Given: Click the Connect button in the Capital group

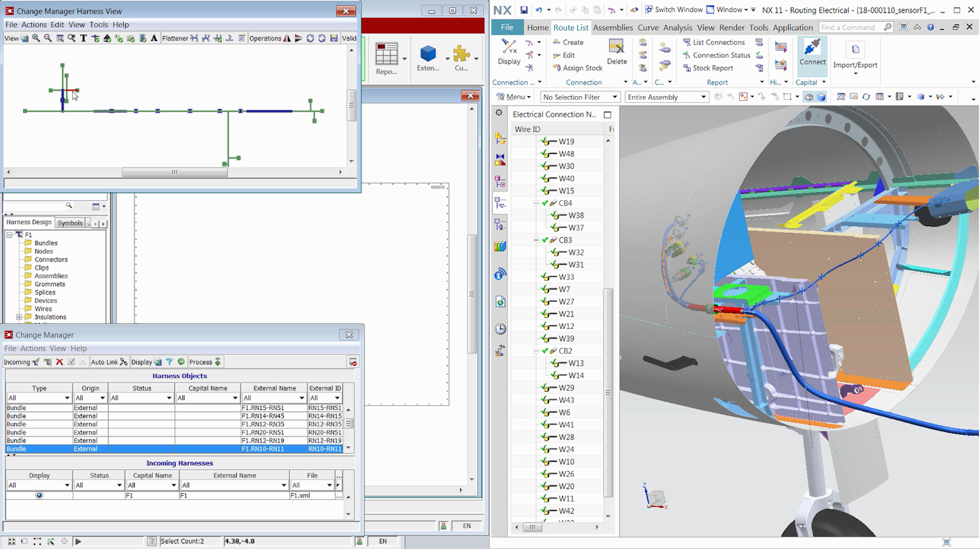Looking at the screenshot, I should (812, 52).
